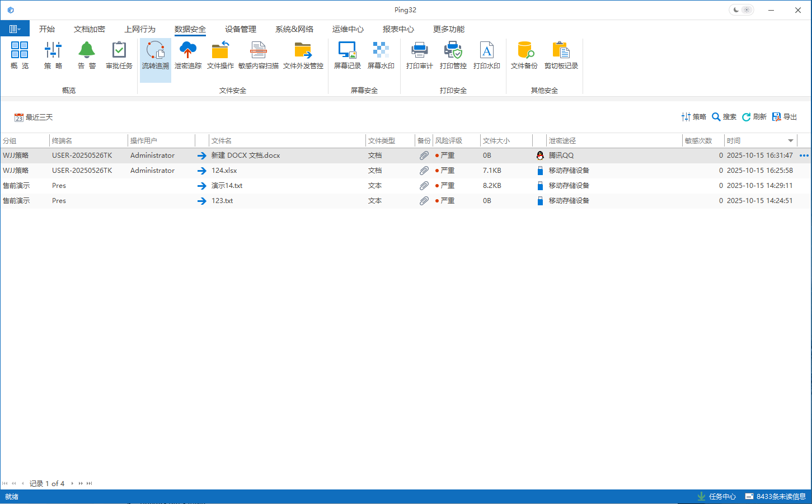This screenshot has height=504, width=812.
Task: Switch to the 设备管理 tab
Action: [241, 29]
